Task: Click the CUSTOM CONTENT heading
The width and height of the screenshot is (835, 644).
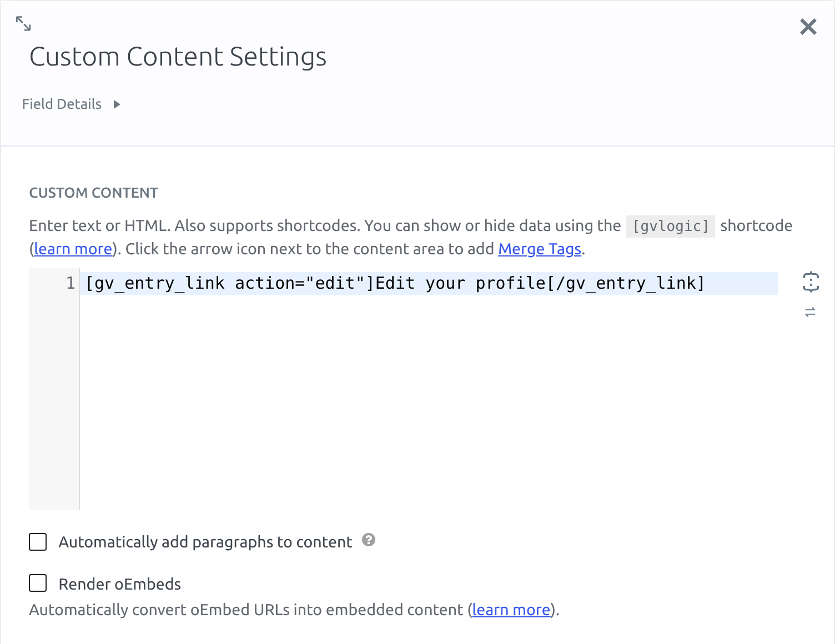Action: (x=94, y=193)
